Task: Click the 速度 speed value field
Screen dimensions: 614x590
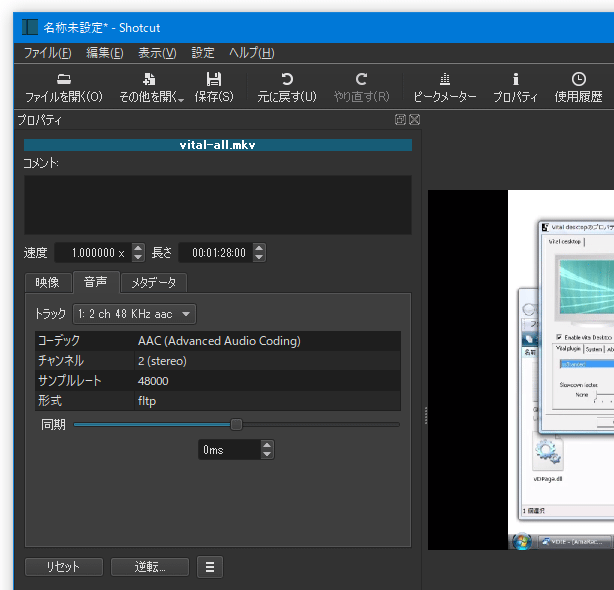Action: click(93, 253)
